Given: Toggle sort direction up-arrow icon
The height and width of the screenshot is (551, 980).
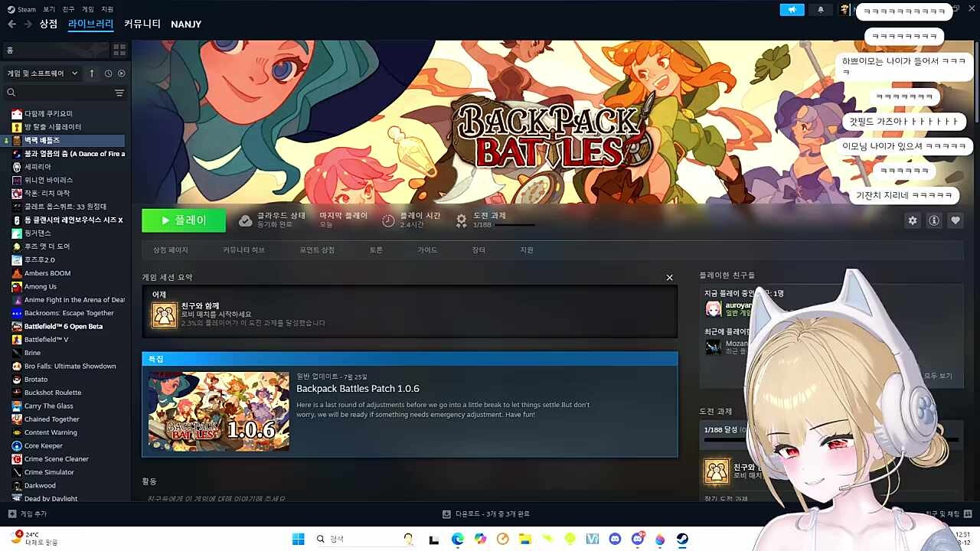Looking at the screenshot, I should pos(92,73).
